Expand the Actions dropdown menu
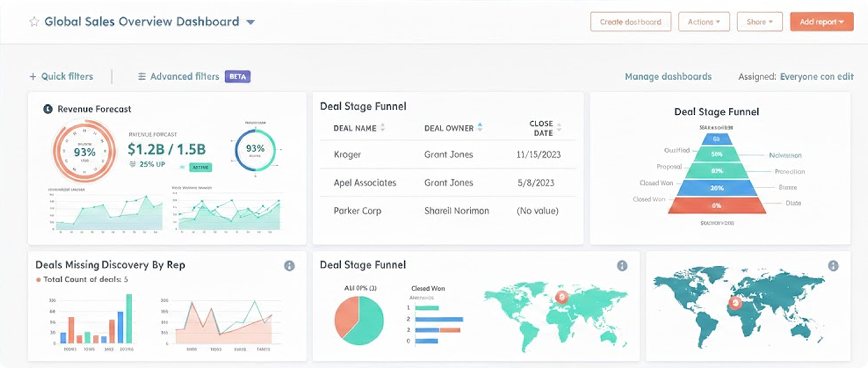868x368 pixels. click(704, 22)
